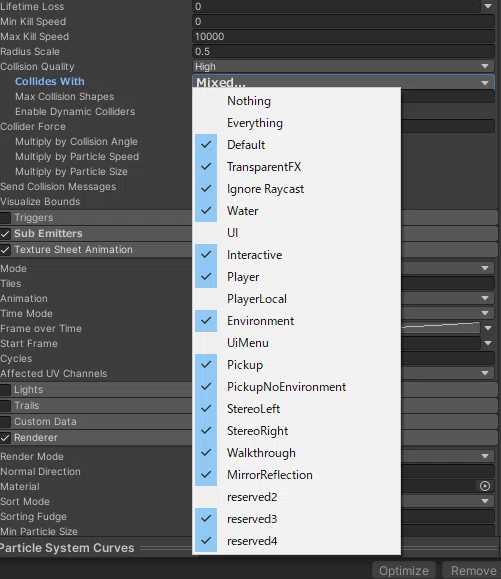Click the Sorting Fudge label
Viewport: 501px width, 579px height.
pyautogui.click(x=33, y=517)
